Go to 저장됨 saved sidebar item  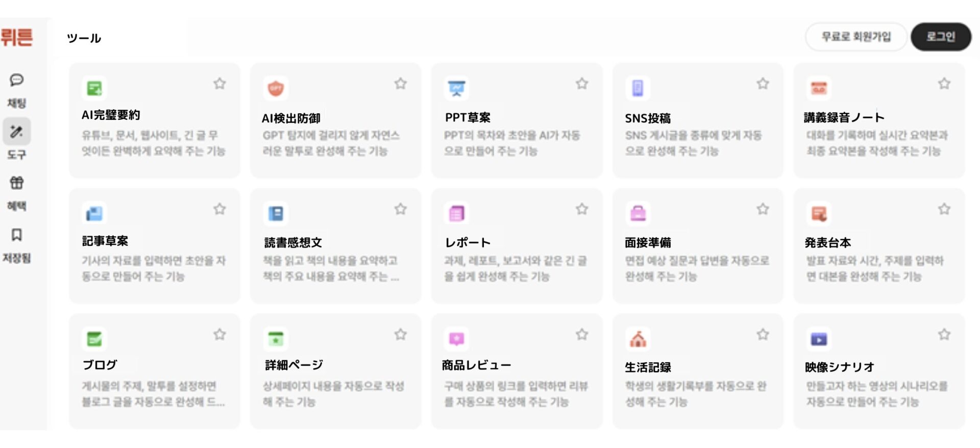(17, 244)
